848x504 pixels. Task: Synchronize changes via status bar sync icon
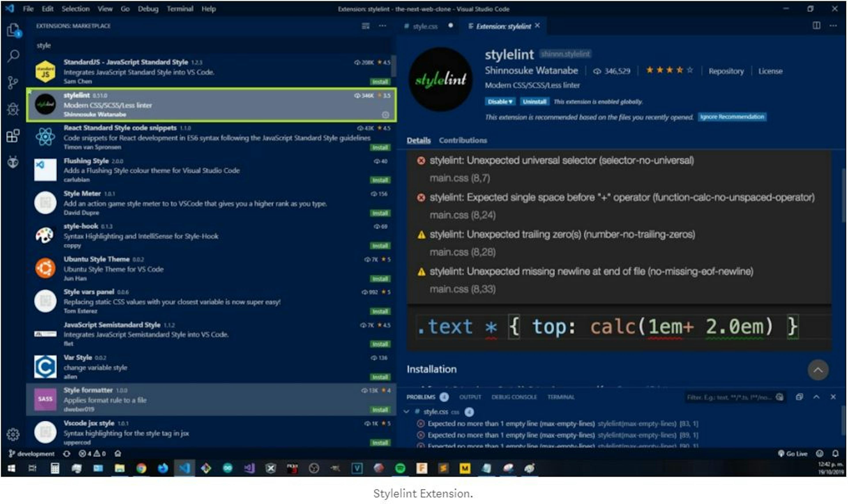tap(67, 454)
